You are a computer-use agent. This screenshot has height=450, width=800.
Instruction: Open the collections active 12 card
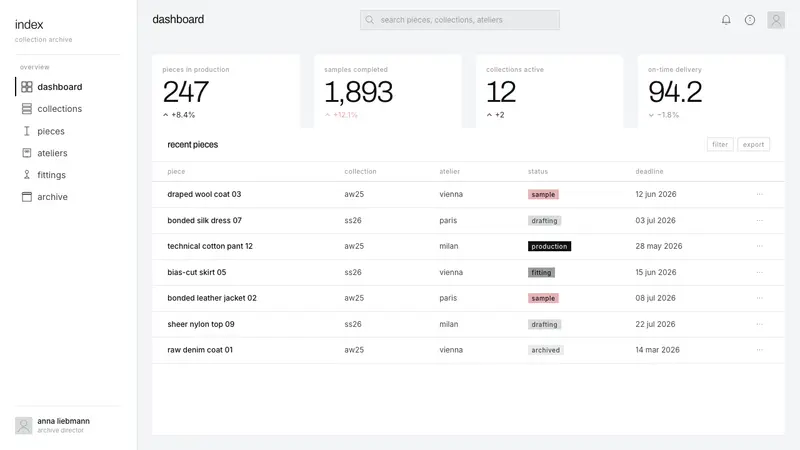[549, 91]
